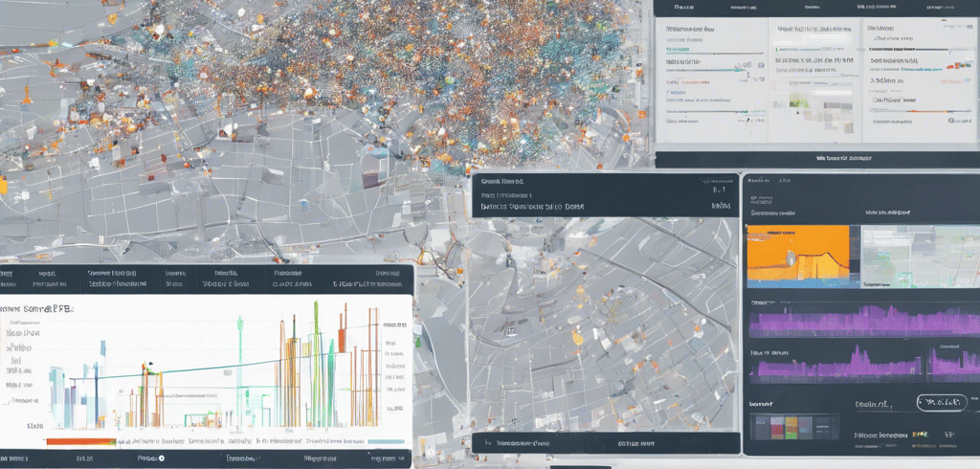Image resolution: width=980 pixels, height=469 pixels.
Task: Click the small round icon in chart footer bar
Action: [x=162, y=458]
